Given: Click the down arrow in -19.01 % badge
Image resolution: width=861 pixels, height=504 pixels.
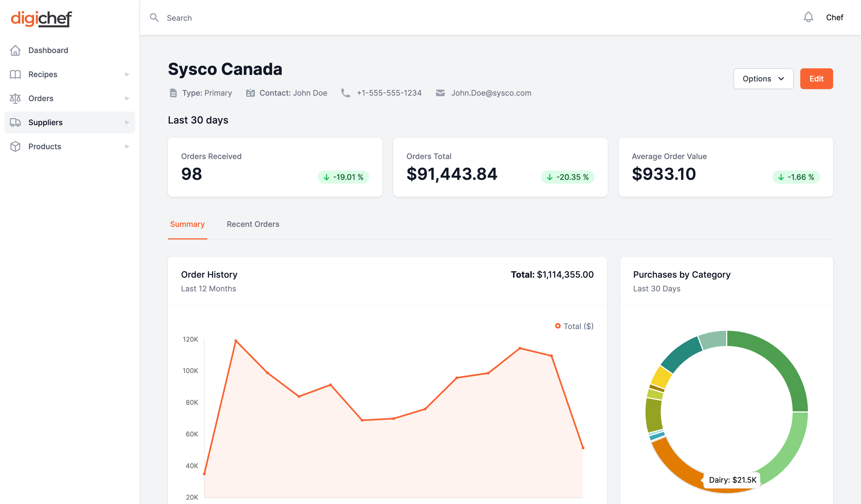Looking at the screenshot, I should 327,177.
